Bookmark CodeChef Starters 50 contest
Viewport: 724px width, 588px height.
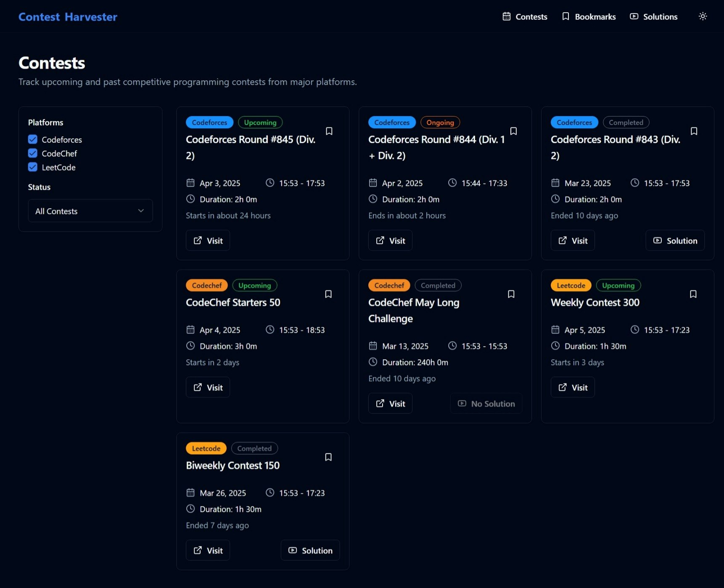point(328,294)
